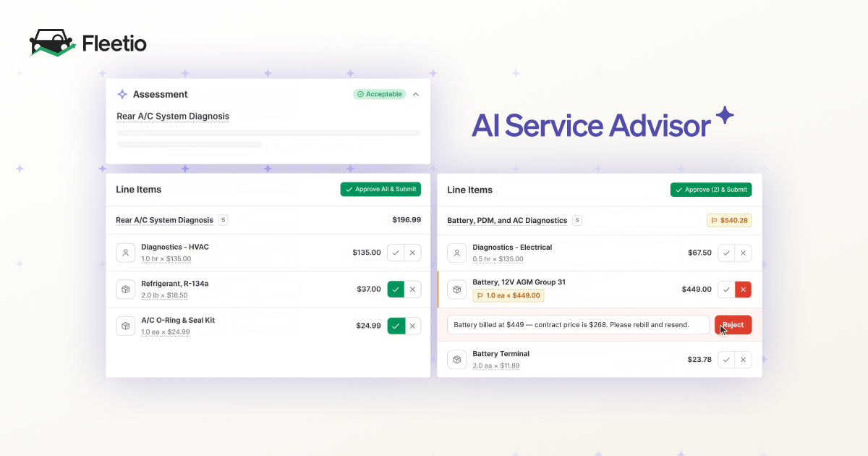Click the part box icon for A/C O-Ring & Seal Kit
Viewport: 868px width, 456px height.
click(125, 326)
